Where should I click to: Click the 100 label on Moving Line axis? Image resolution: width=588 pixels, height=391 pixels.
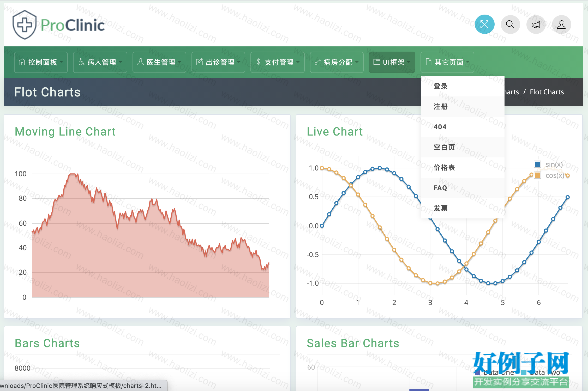(21, 174)
